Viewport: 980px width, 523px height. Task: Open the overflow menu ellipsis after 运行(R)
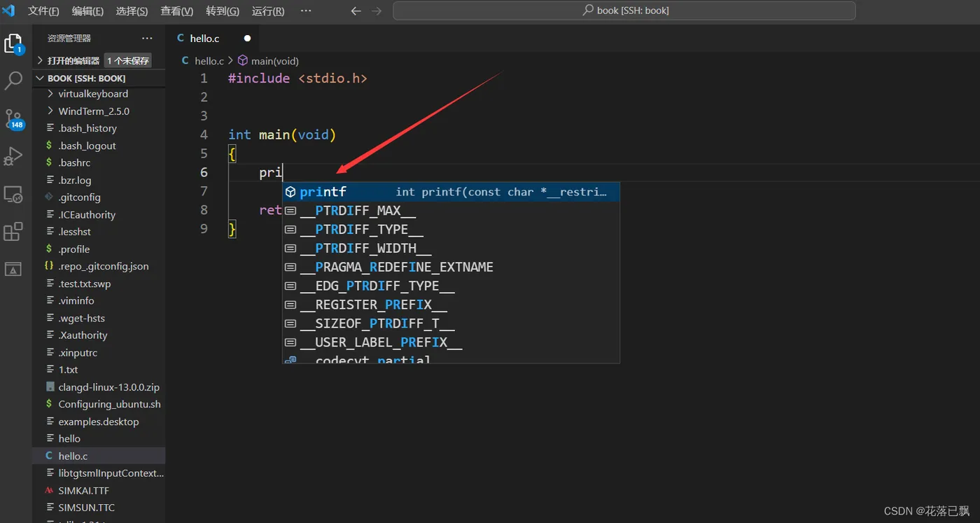coord(306,11)
